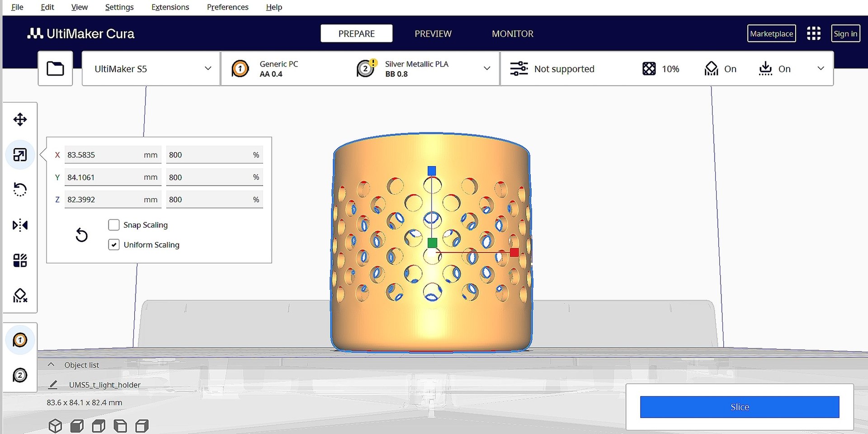Screen dimensions: 868x434
Task: Open the Per Model Settings tool
Action: [x=20, y=260]
